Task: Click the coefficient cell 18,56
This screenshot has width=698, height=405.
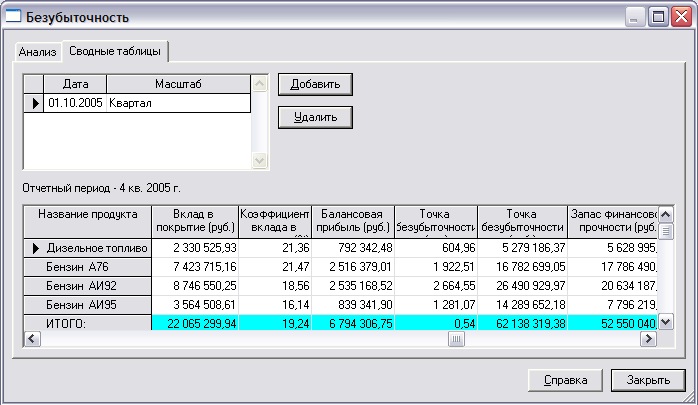Action: (x=275, y=286)
